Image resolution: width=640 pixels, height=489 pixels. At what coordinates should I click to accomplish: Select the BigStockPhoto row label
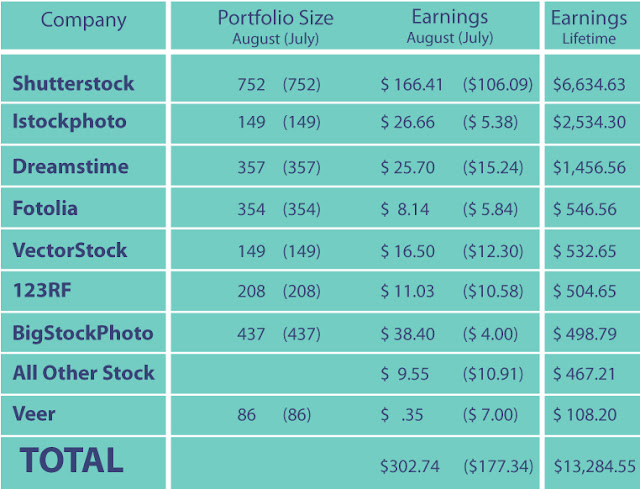(83, 333)
